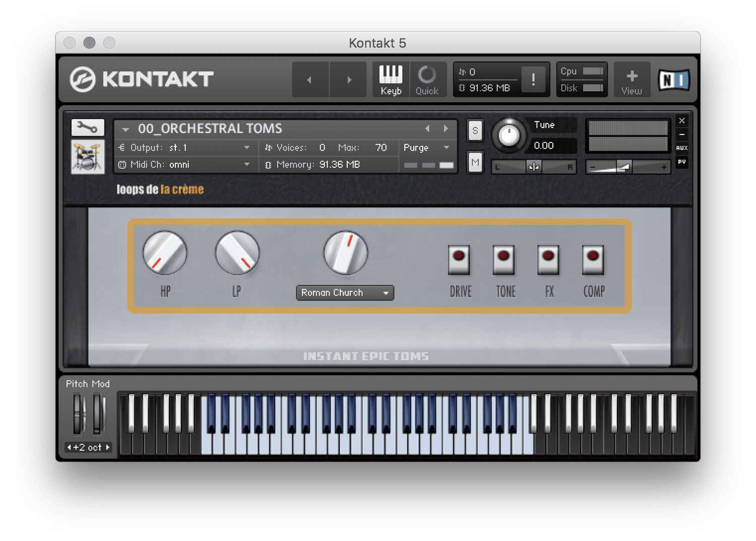The image size is (756, 541).
Task: Mute the instrument with M button
Action: 475,162
